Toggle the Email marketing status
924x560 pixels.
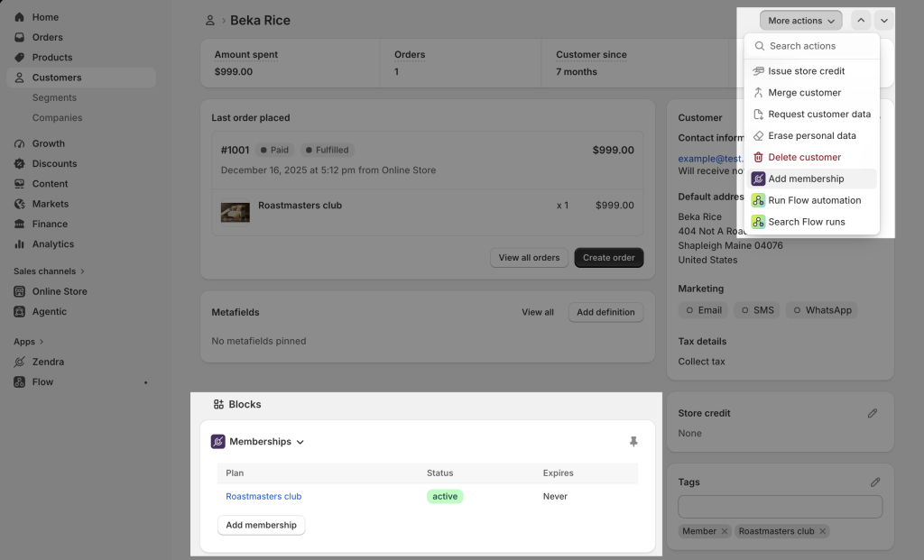point(704,310)
